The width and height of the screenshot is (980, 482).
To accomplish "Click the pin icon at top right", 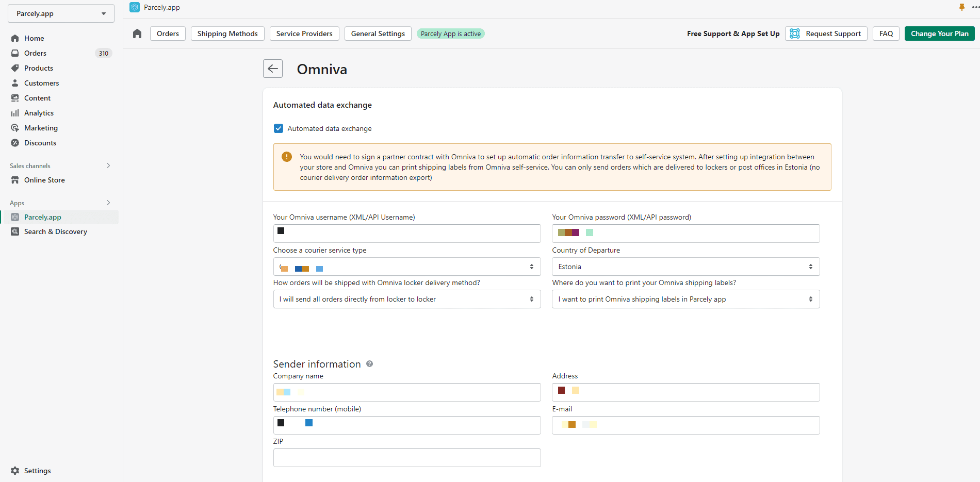I will (x=961, y=7).
